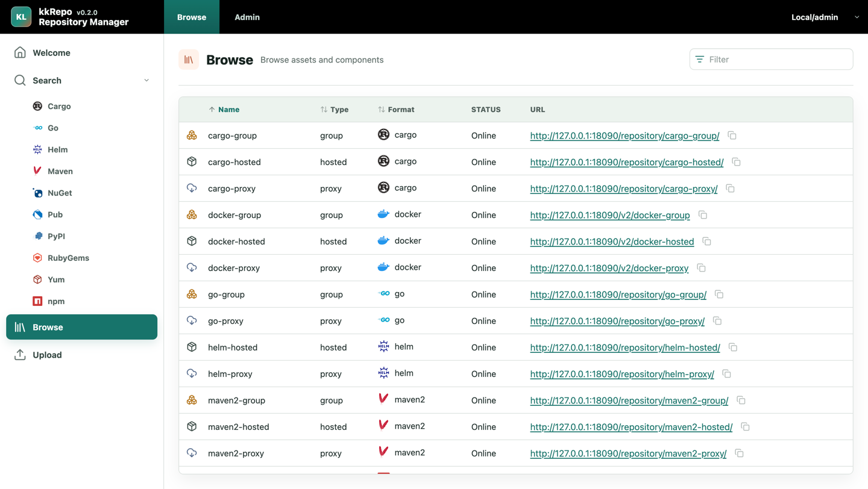Select the docker-group row name

point(234,215)
